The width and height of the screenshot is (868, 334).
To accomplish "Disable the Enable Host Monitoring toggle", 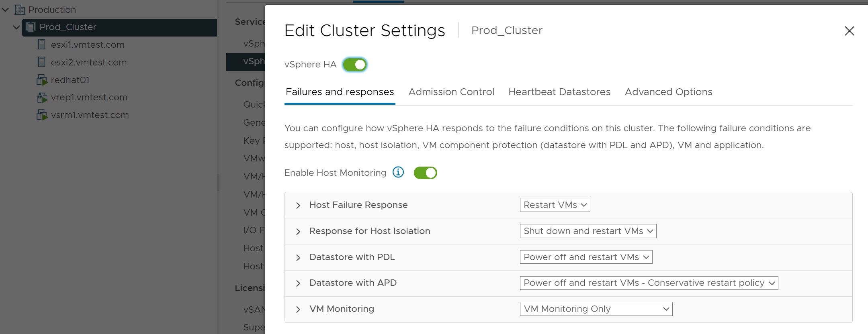I will (425, 173).
